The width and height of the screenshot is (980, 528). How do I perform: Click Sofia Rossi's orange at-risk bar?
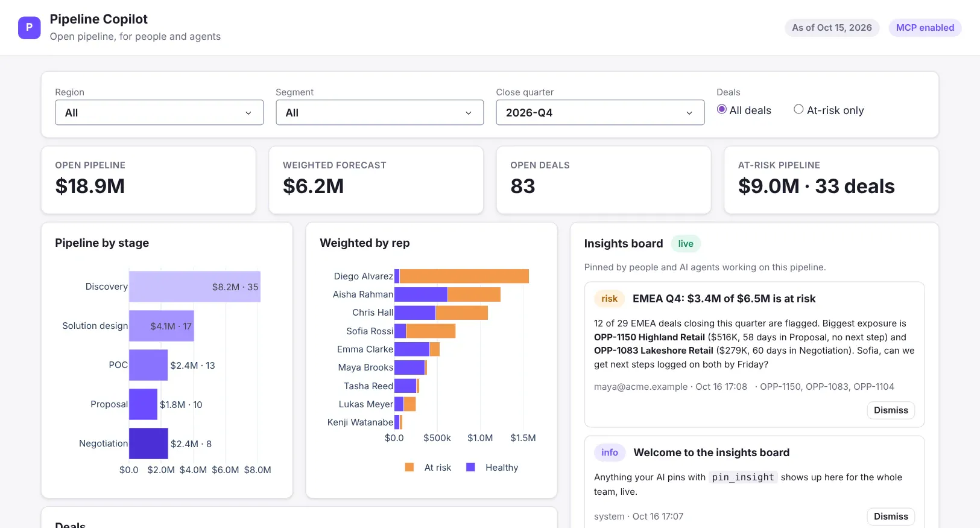coord(431,331)
